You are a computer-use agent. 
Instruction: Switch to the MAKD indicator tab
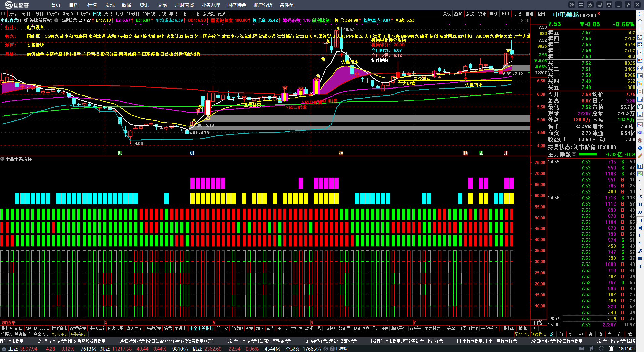31,328
